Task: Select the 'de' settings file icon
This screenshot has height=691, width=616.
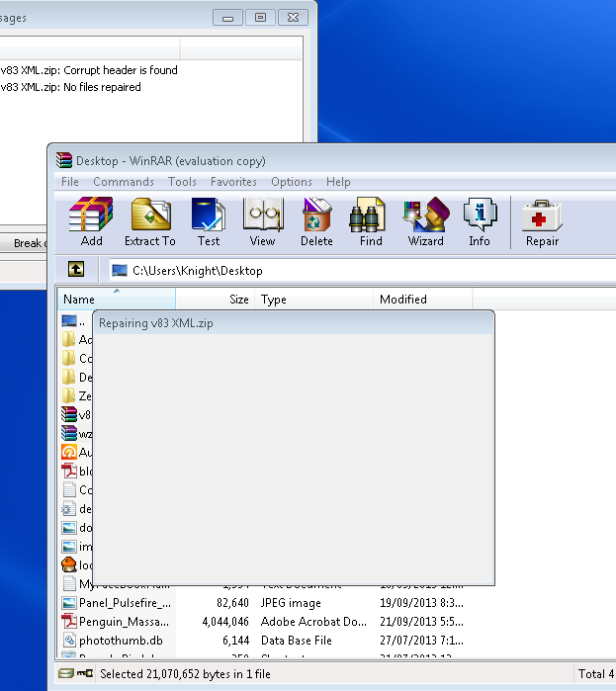Action: coord(69,508)
